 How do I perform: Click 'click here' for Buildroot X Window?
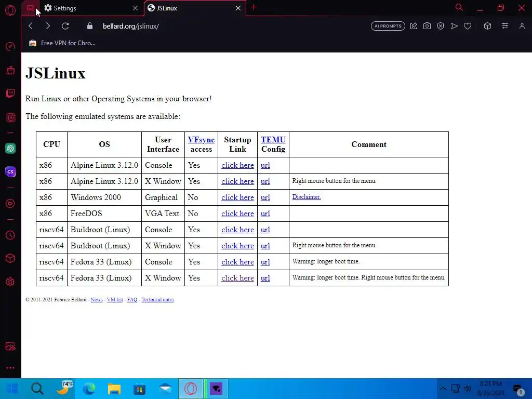coord(237,246)
